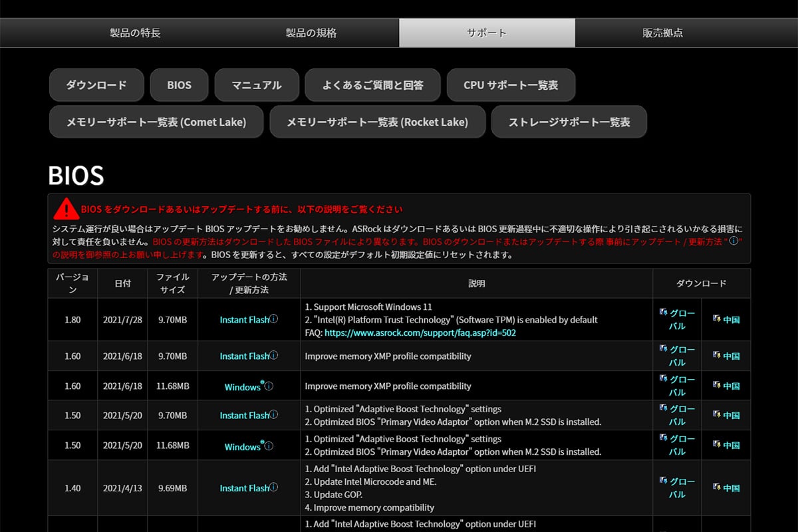Select the file size cell 9.69MB
The width and height of the screenshot is (798, 532).
[x=173, y=488]
